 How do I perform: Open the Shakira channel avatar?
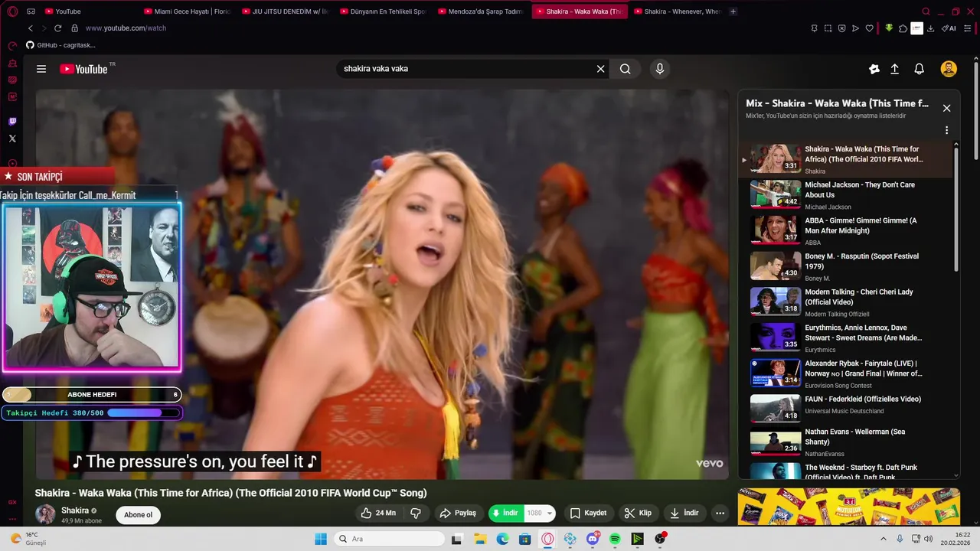45,514
